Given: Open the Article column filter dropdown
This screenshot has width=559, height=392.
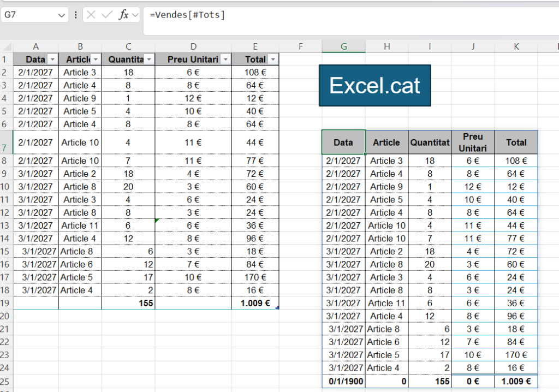Looking at the screenshot, I should 96,59.
